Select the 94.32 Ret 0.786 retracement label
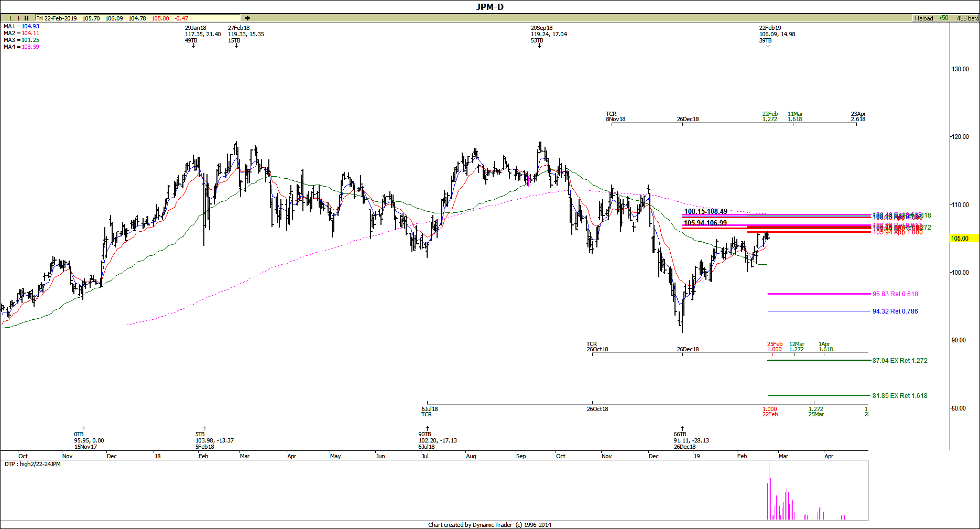The height and width of the screenshot is (529, 980). point(895,311)
